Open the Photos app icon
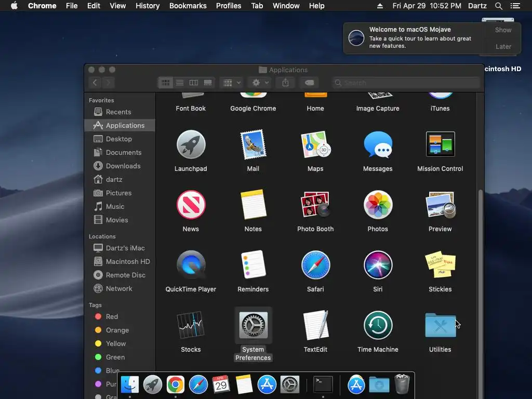532x399 pixels. (378, 205)
